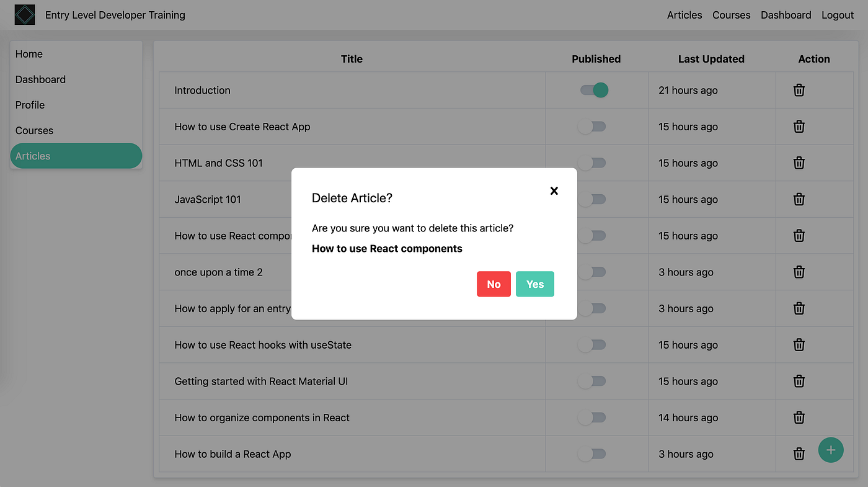Click Logout in the top navbar
This screenshot has height=487, width=868.
coord(837,14)
